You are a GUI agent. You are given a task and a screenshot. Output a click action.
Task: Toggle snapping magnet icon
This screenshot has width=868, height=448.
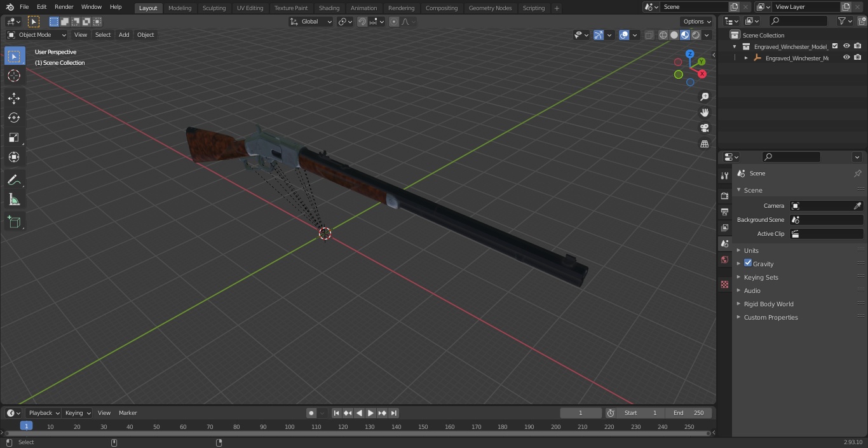coord(362,22)
